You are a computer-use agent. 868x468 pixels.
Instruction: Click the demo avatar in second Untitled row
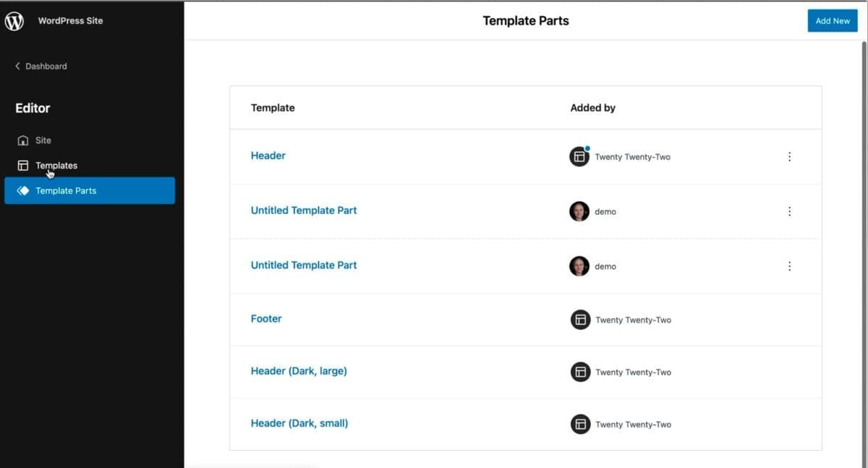pyautogui.click(x=579, y=266)
